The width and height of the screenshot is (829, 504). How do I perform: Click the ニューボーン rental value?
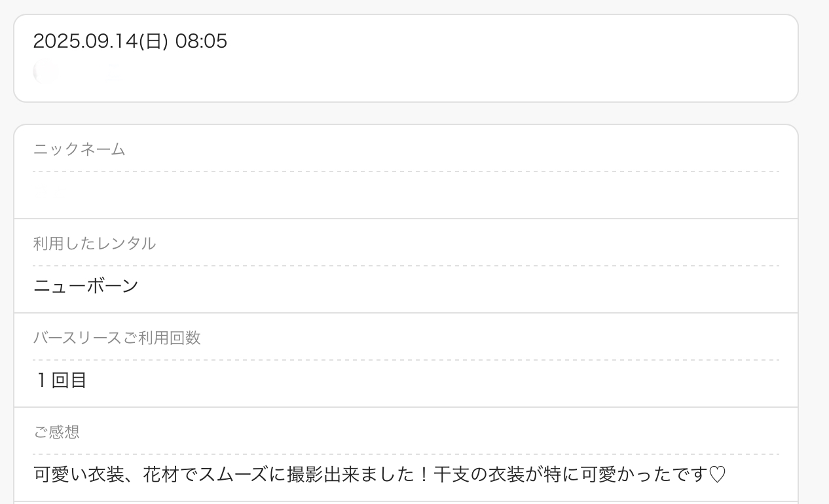86,286
